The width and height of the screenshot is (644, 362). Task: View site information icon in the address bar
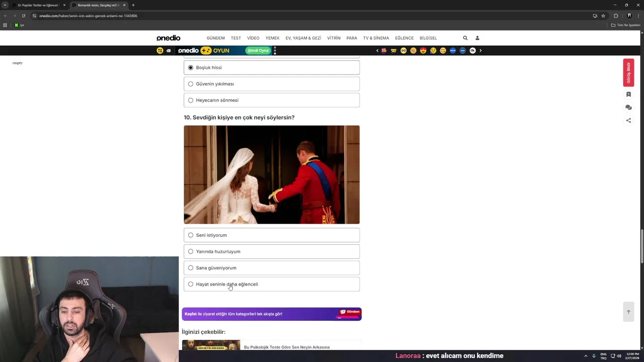point(34,16)
